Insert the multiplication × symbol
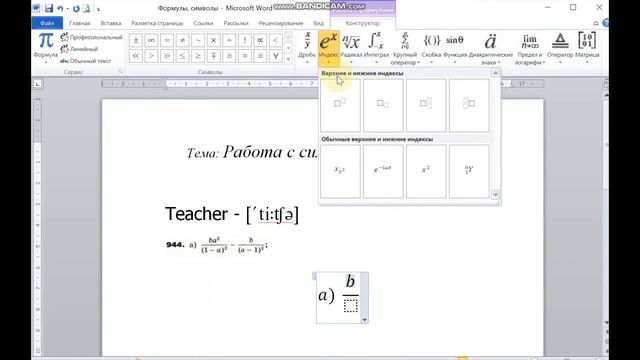 pyautogui.click(x=213, y=40)
